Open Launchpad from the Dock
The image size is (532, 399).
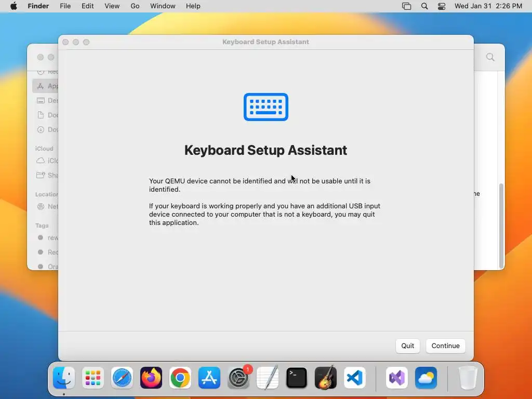(93, 378)
